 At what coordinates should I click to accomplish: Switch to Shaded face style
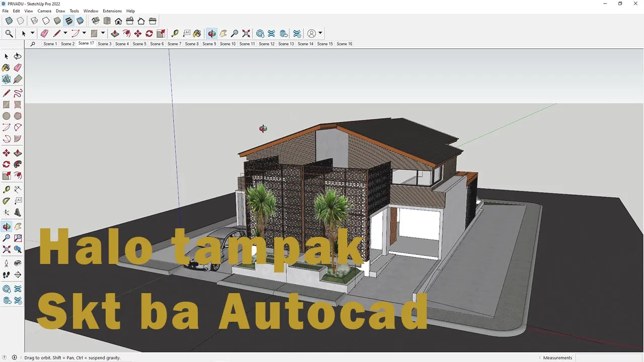pyautogui.click(x=57, y=21)
